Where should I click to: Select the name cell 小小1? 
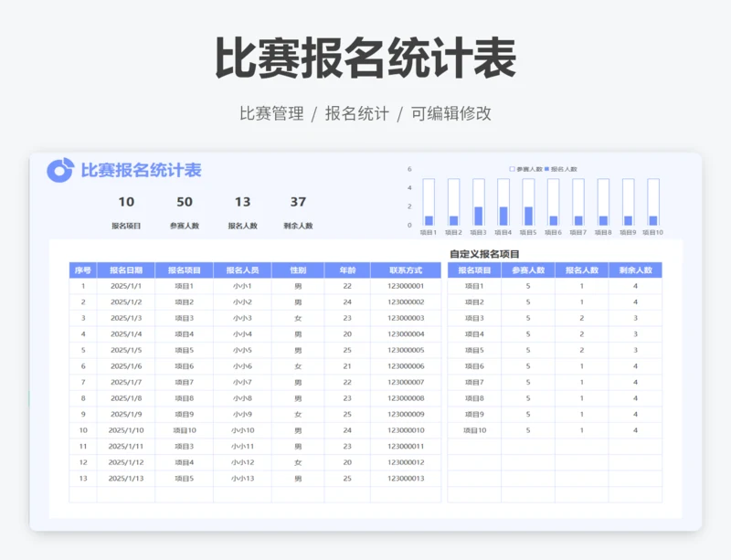(x=242, y=286)
